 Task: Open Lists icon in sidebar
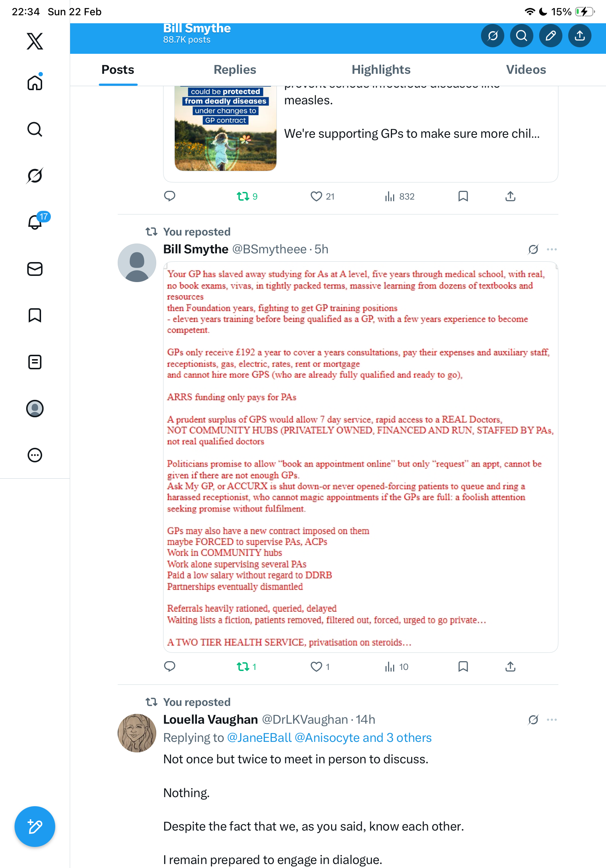coord(35,362)
